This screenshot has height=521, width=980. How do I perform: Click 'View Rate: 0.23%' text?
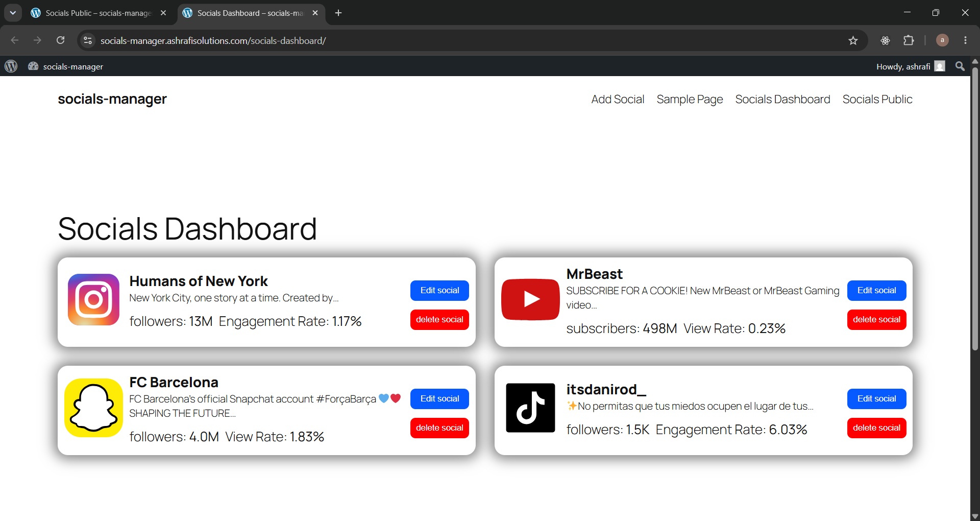[x=734, y=328]
